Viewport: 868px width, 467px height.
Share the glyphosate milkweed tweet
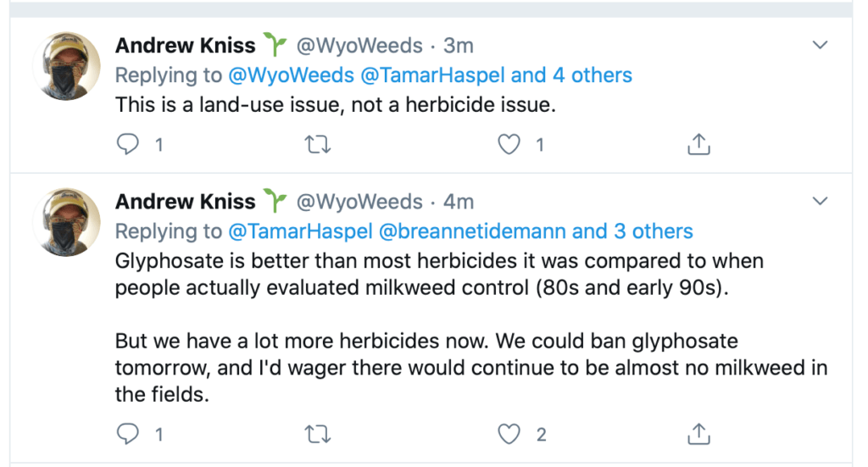click(x=698, y=435)
